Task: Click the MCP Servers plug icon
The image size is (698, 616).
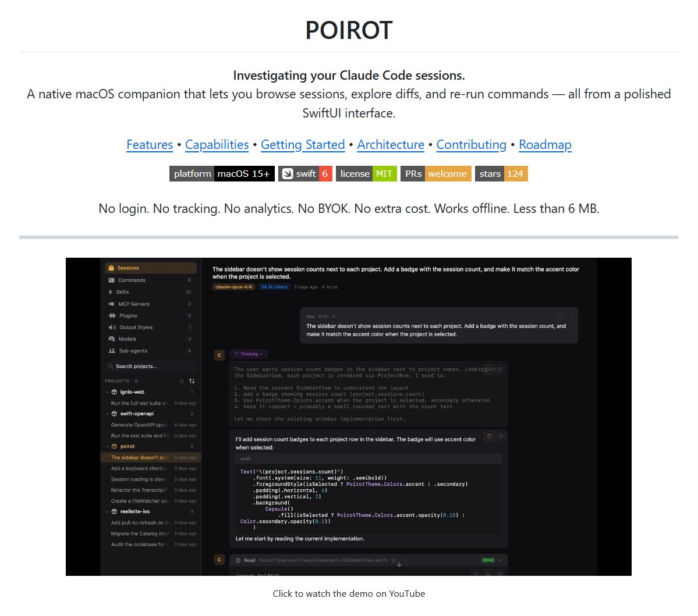Action: tap(111, 304)
